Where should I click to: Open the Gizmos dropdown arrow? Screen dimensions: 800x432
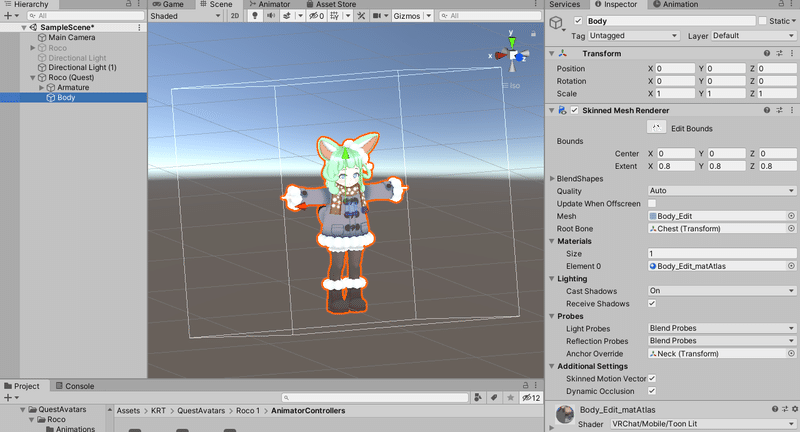[x=429, y=16]
